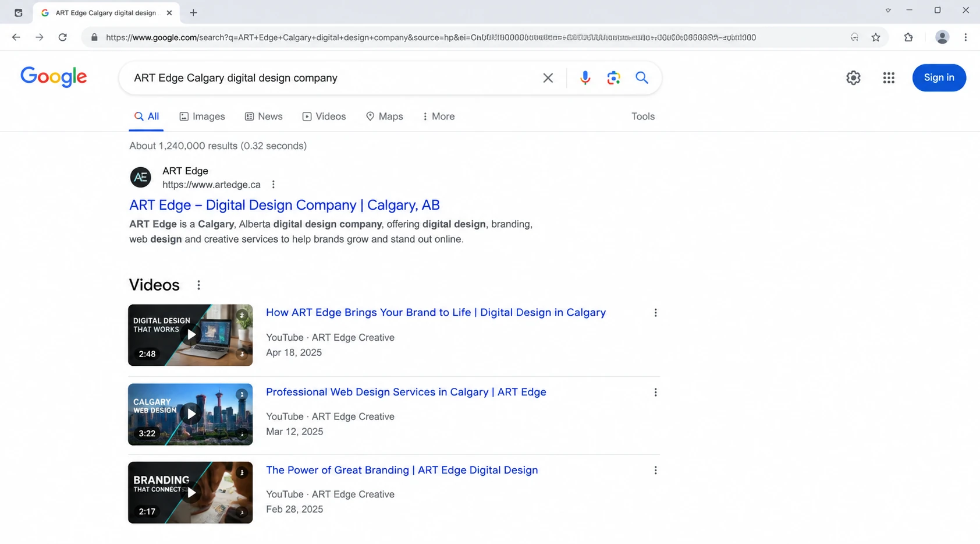This screenshot has width=980, height=544.
Task: Play the Digital Design That Works thumbnail
Action: click(190, 335)
